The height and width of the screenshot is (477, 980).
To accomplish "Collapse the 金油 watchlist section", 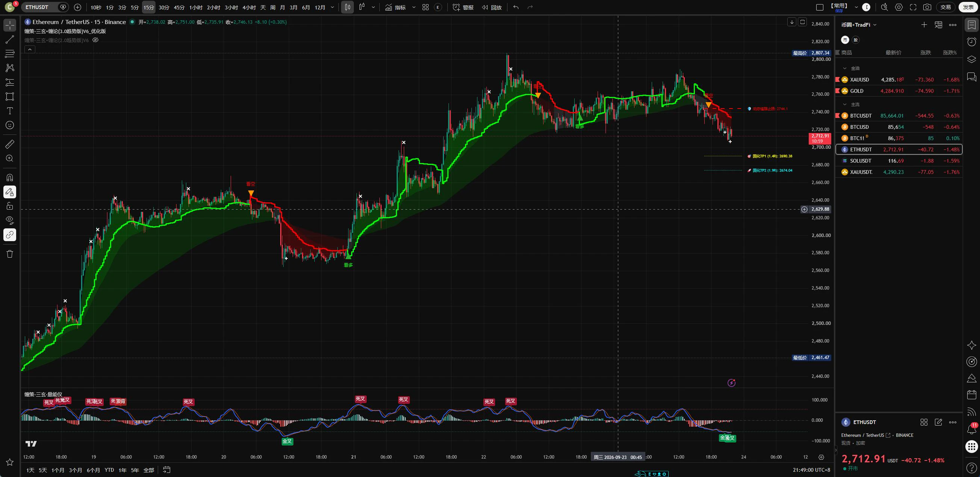I will (x=845, y=68).
